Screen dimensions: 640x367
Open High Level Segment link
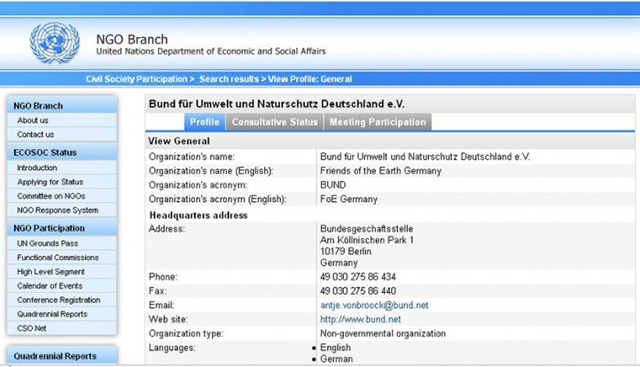tap(51, 271)
